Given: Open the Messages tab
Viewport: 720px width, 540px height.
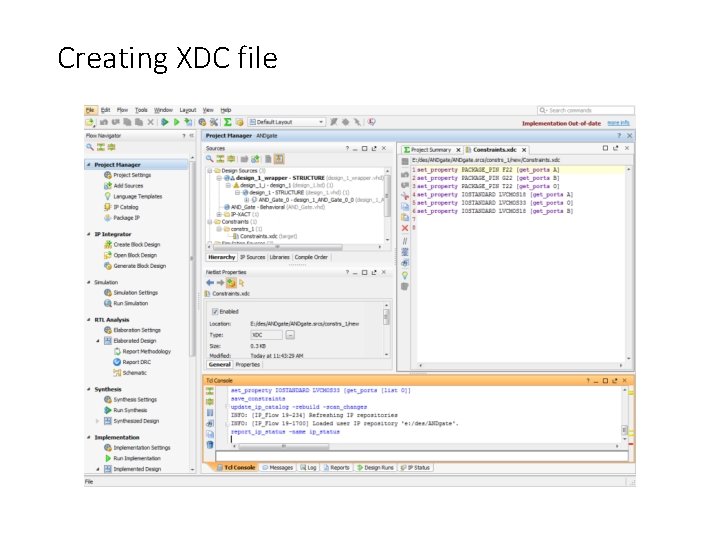Looking at the screenshot, I should pos(277,467).
